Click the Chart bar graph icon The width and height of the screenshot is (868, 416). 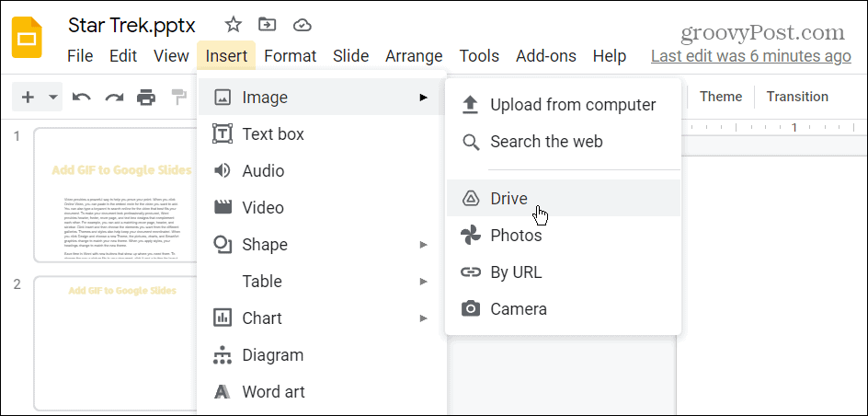(x=222, y=318)
